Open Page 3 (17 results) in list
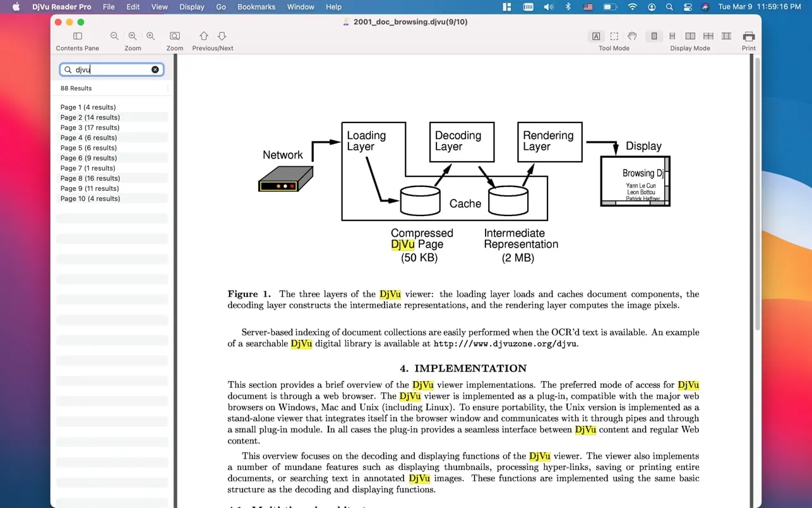This screenshot has height=508, width=812. coord(90,128)
